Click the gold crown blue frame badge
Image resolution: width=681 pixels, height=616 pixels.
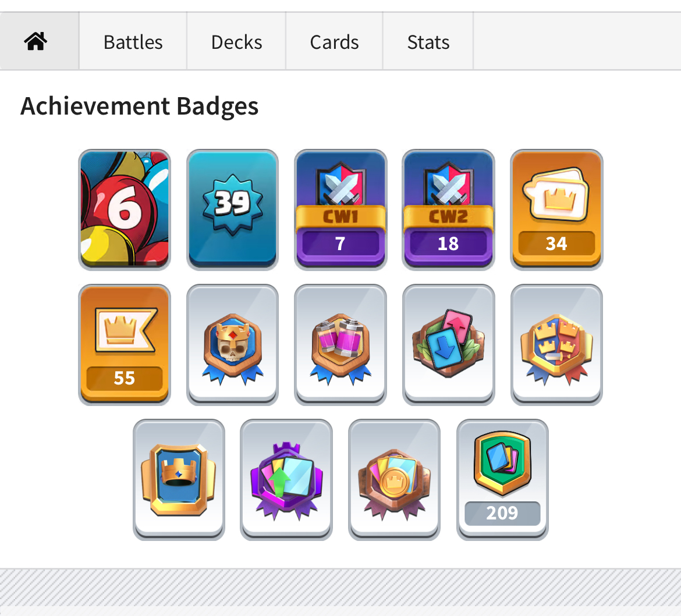coord(179,480)
